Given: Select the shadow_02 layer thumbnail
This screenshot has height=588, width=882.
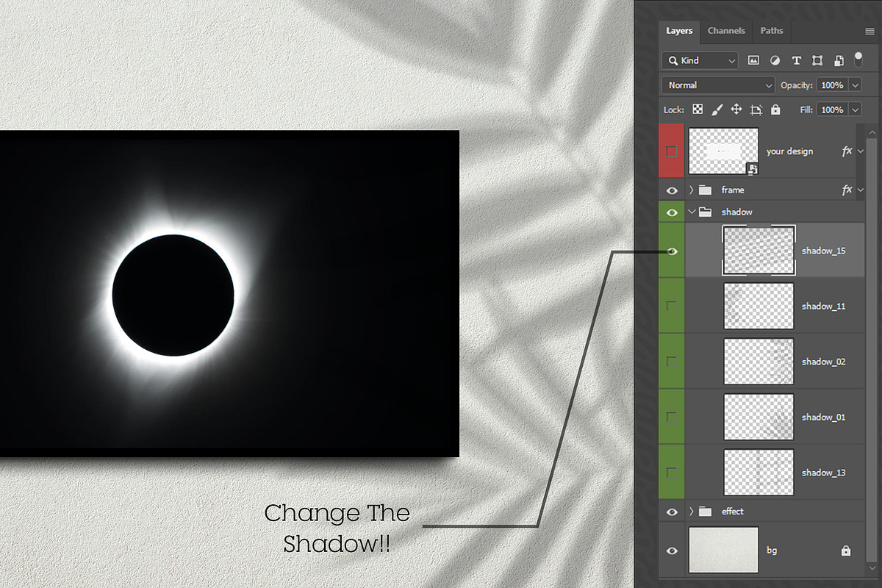Looking at the screenshot, I should coord(759,362).
